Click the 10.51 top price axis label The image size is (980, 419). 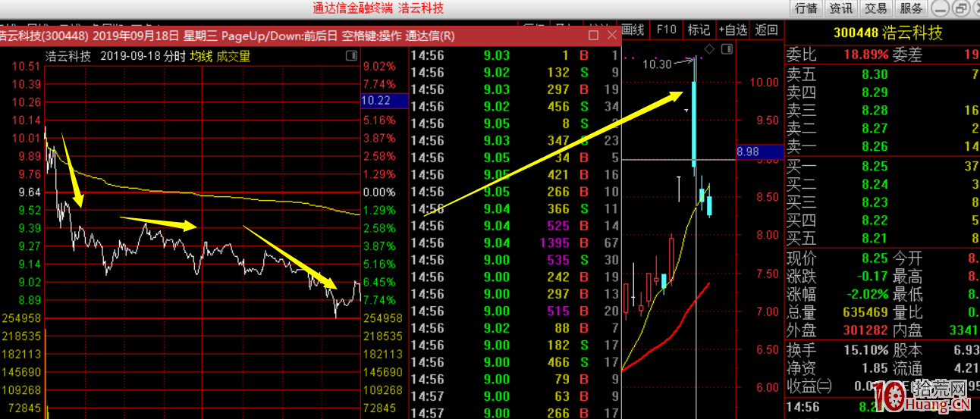tap(26, 66)
